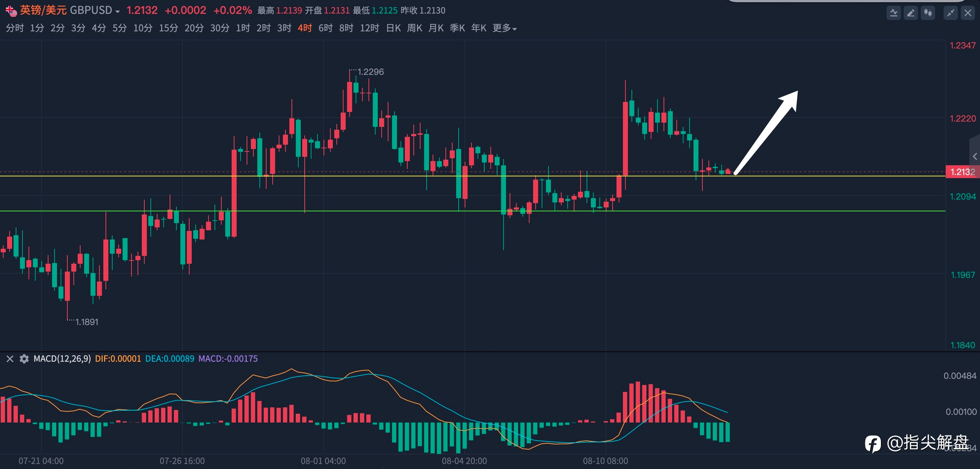Activate the drawing pencil tool
This screenshot has height=469, width=980.
(911, 13)
